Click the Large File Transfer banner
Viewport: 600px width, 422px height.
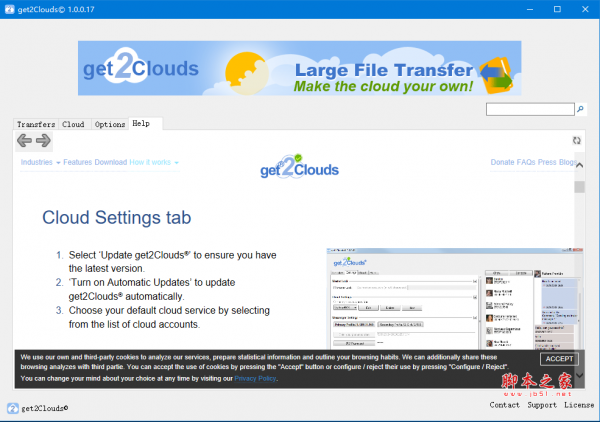[300, 68]
